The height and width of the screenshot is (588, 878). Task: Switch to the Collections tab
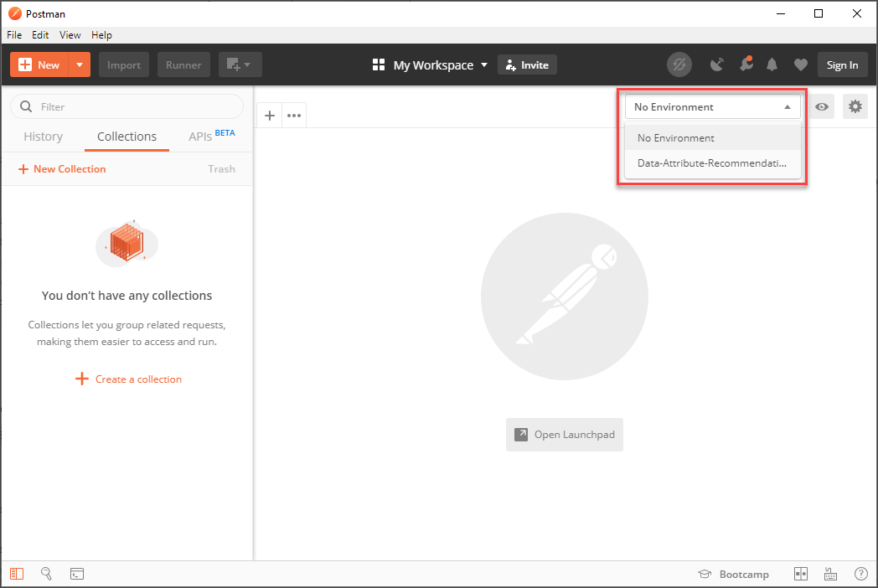coord(127,137)
